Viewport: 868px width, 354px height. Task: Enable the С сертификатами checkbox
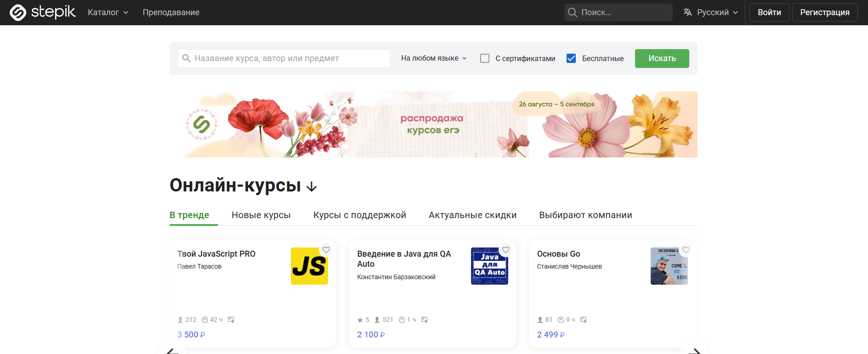tap(485, 58)
